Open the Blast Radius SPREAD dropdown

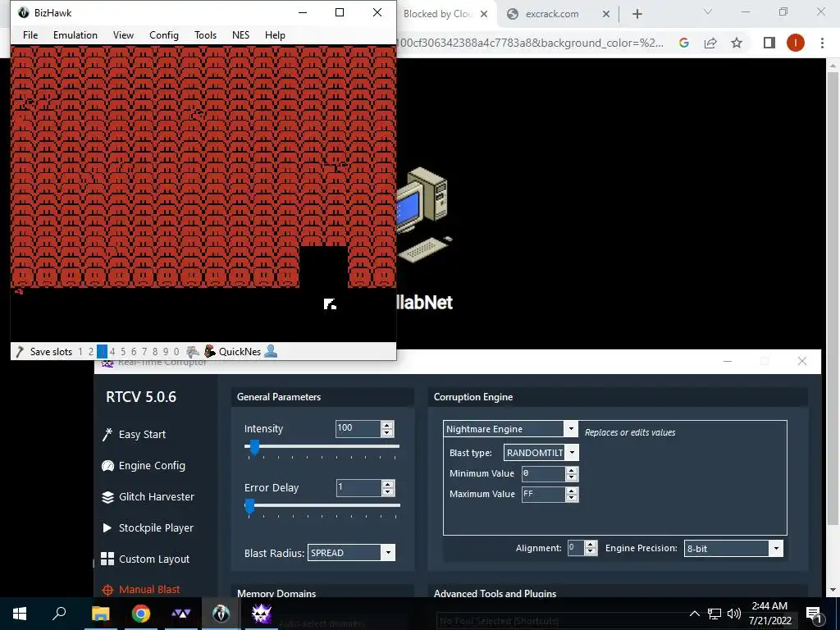pos(351,552)
